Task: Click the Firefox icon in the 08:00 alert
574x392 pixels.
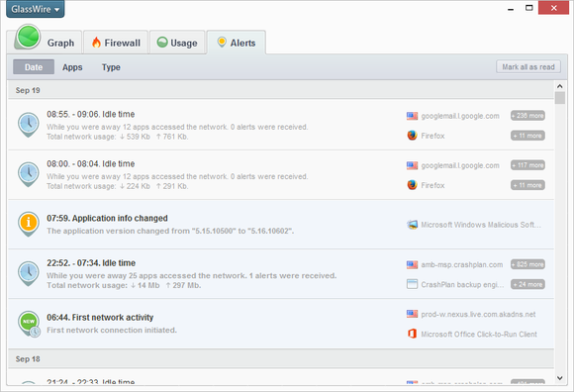Action: (413, 185)
